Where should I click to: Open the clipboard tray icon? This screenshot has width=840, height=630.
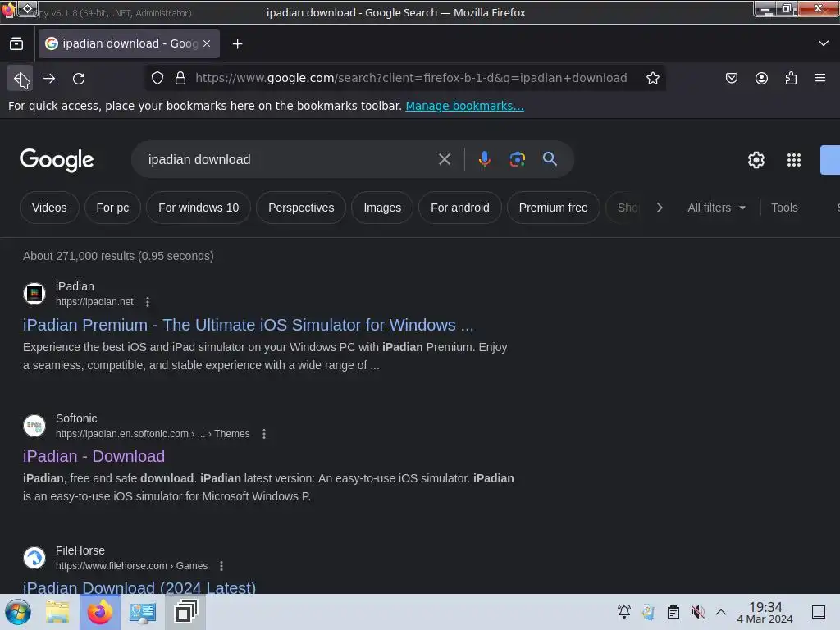click(673, 612)
